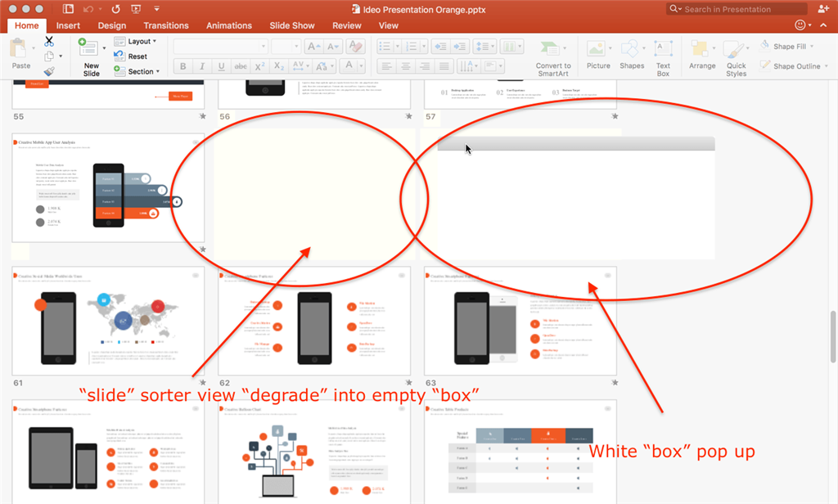838x504 pixels.
Task: Switch to the Design tab
Action: [111, 25]
